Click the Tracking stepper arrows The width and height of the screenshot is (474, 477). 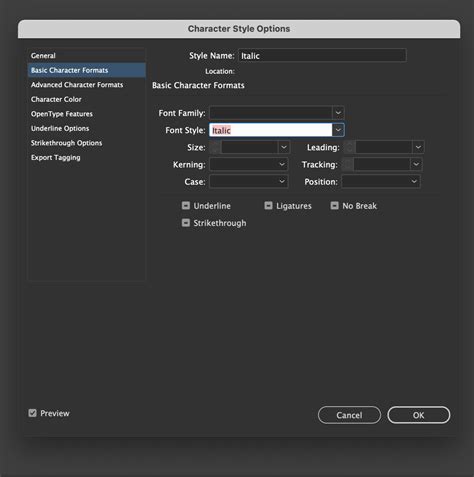(347, 164)
